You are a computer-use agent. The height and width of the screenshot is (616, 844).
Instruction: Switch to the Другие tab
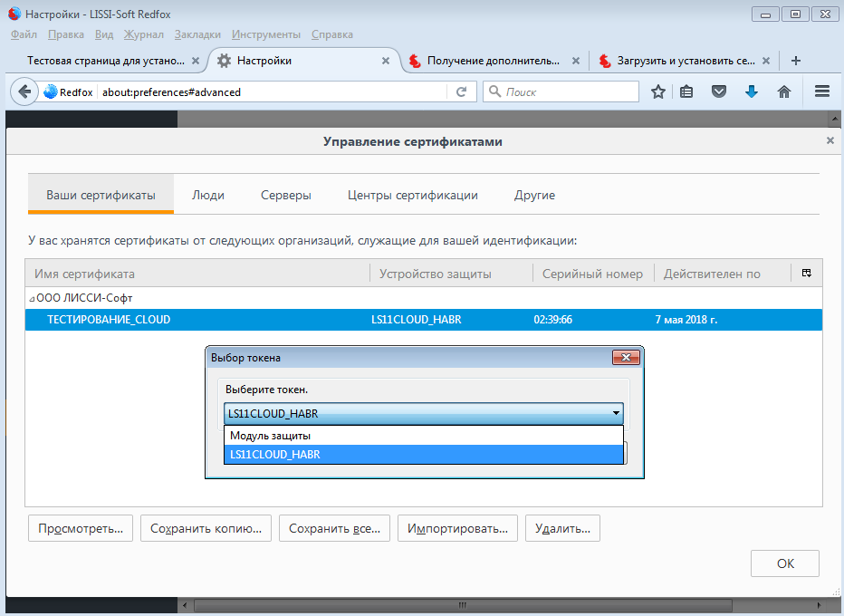click(534, 195)
